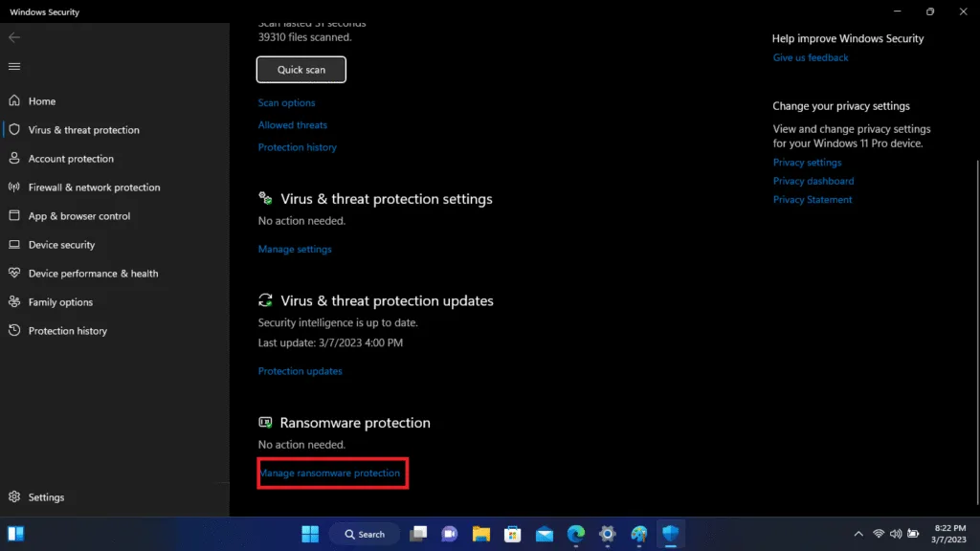The width and height of the screenshot is (980, 551).
Task: Click the volume speaker tray icon
Action: click(x=896, y=534)
